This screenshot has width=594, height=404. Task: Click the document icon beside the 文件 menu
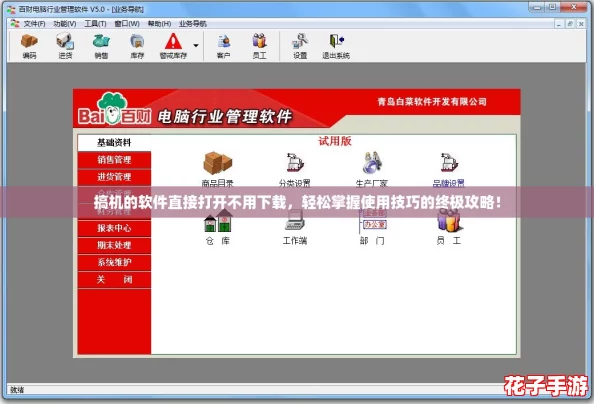point(15,23)
